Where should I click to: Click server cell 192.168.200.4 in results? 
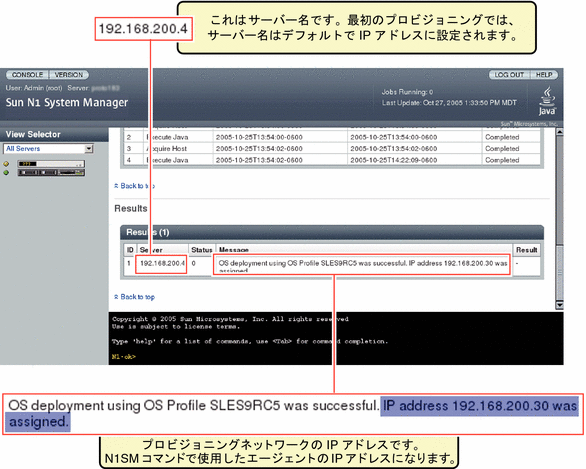pos(161,263)
